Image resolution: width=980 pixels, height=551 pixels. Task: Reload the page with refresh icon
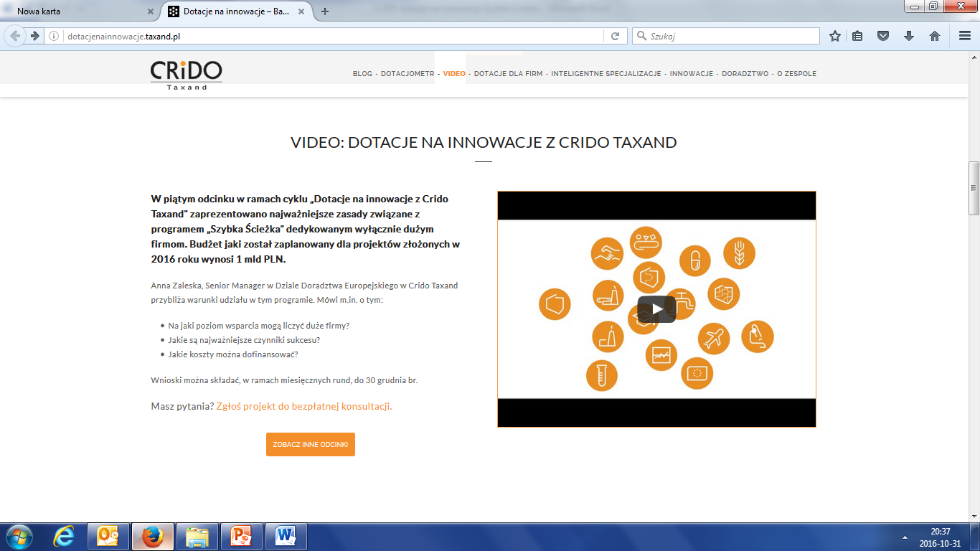point(615,36)
